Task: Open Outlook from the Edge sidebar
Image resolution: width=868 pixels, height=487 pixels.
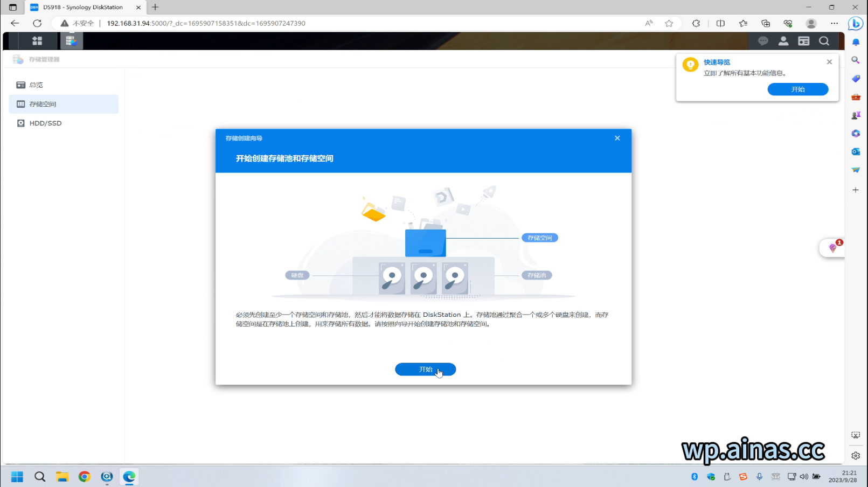Action: coord(856,151)
